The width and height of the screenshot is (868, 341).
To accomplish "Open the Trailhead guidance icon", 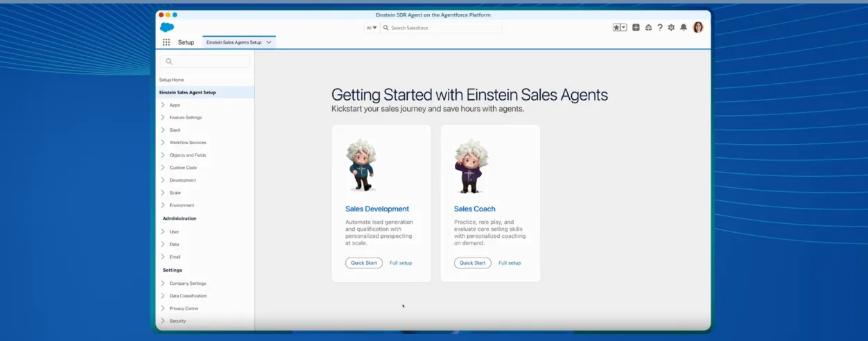I will click(648, 28).
